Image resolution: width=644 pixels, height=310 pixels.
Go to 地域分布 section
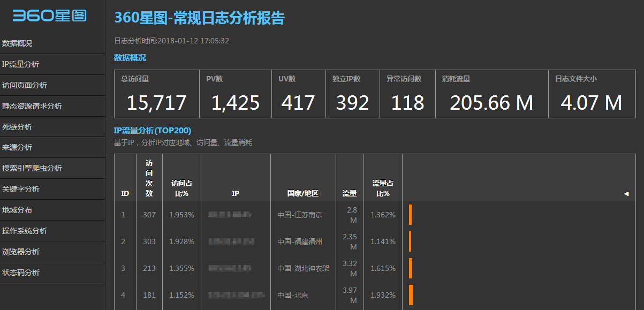coord(52,210)
